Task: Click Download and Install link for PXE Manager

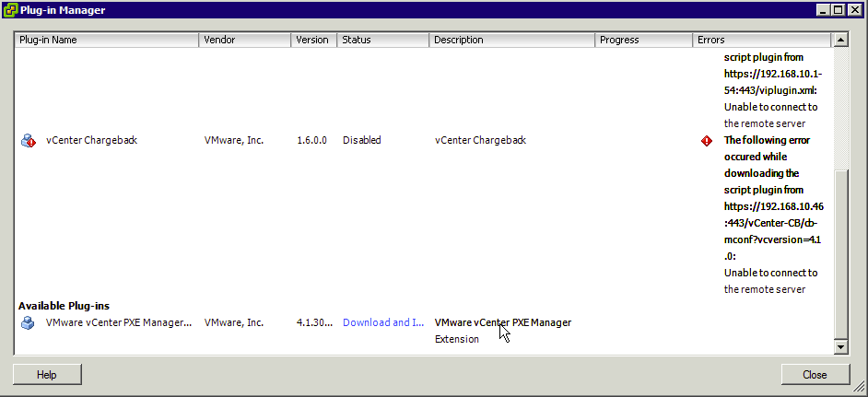Action: [x=383, y=322]
